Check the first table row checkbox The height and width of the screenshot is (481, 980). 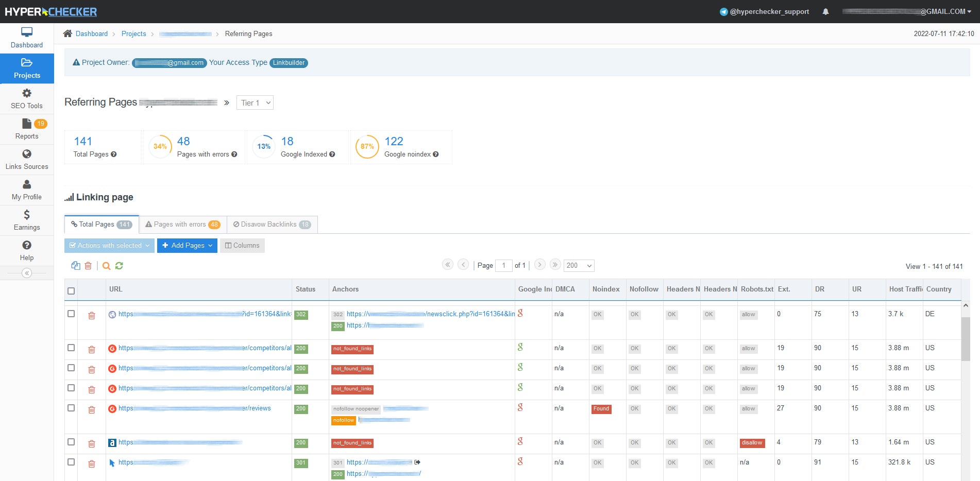click(x=71, y=314)
